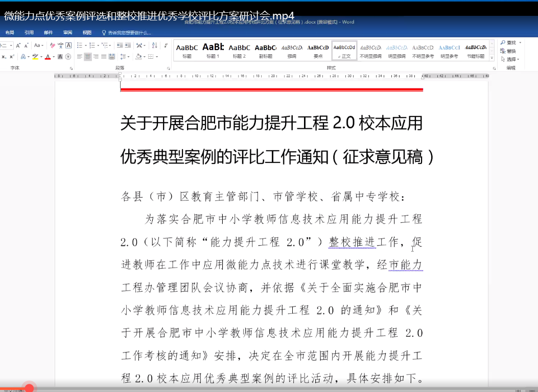Apply the 书籍标题 style
The height and width of the screenshot is (392, 538).
point(476,51)
